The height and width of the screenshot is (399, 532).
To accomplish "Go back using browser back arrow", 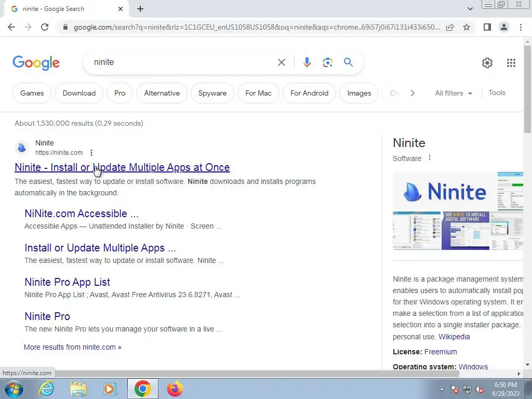I will click(x=11, y=27).
